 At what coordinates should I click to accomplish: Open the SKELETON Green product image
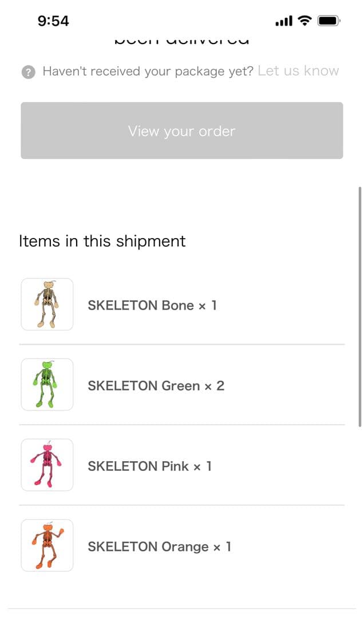click(x=47, y=385)
